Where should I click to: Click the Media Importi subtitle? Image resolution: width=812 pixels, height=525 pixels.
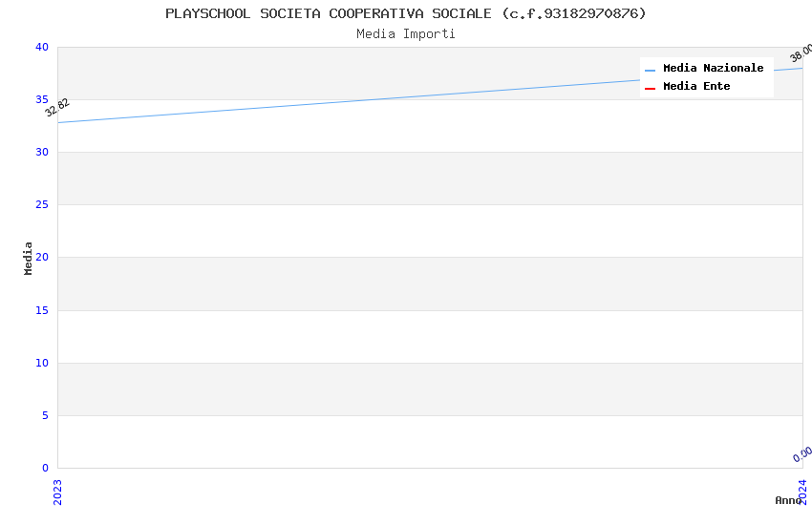point(406,34)
